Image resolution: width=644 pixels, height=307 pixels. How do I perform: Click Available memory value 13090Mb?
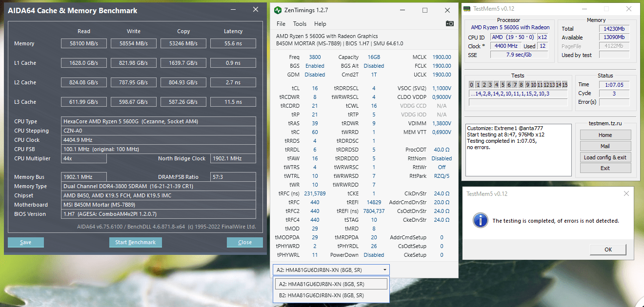click(x=614, y=38)
